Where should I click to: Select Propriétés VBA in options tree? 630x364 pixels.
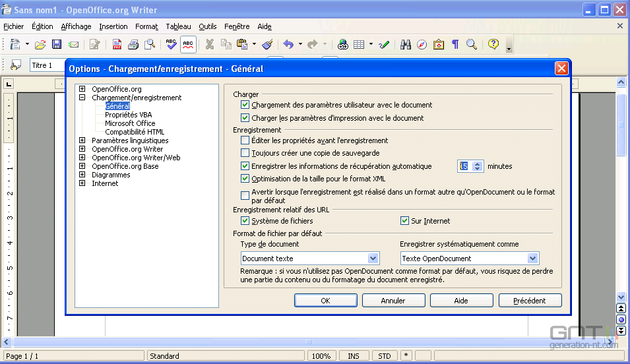coord(128,115)
